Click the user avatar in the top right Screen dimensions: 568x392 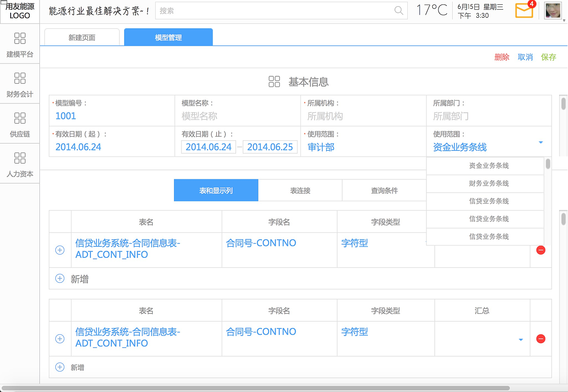(552, 11)
